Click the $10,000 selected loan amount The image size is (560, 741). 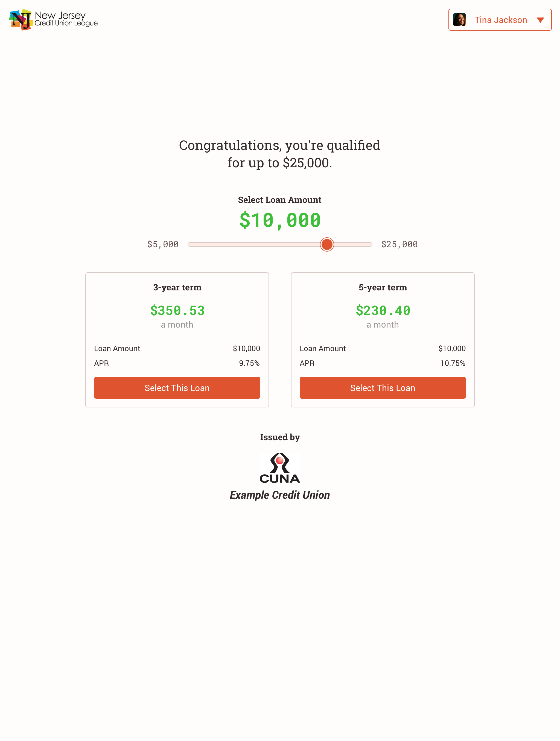point(280,220)
